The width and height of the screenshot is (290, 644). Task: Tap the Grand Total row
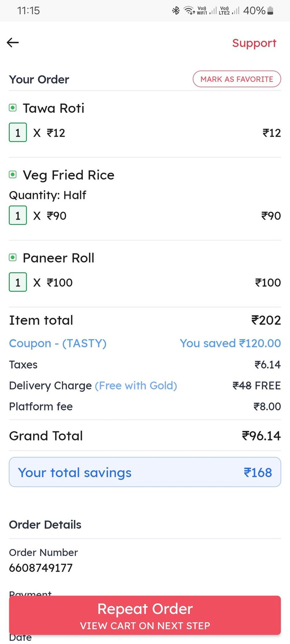coord(145,436)
